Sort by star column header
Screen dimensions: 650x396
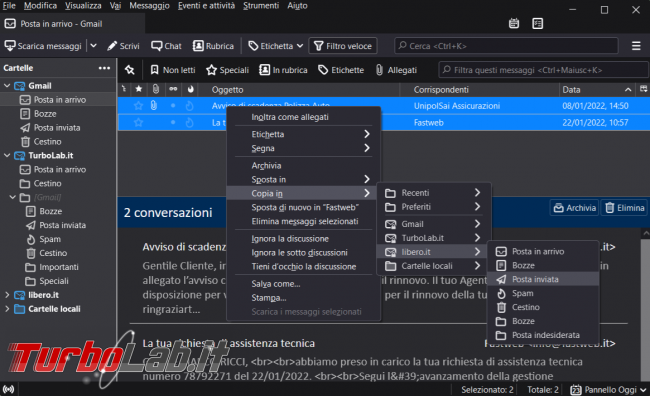pos(139,89)
